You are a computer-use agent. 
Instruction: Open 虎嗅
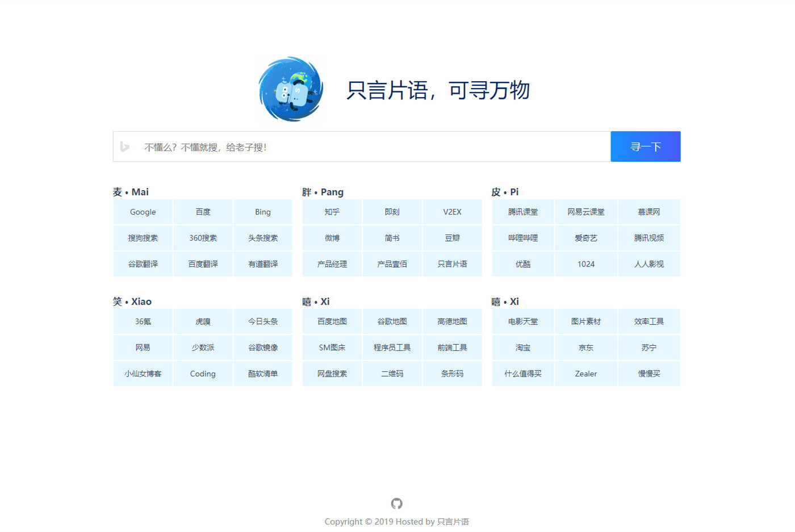203,321
